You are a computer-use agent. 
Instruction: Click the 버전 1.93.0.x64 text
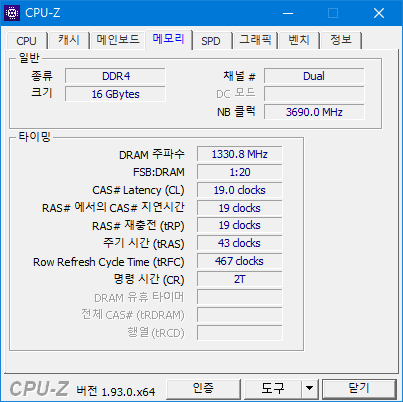tap(116, 391)
